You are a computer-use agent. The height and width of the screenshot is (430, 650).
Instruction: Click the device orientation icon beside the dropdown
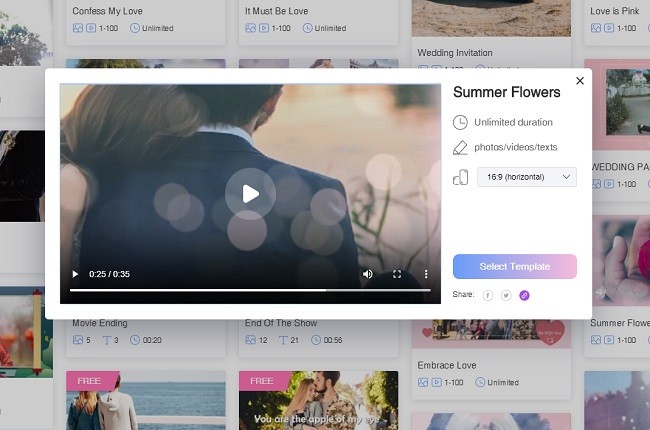(x=460, y=177)
